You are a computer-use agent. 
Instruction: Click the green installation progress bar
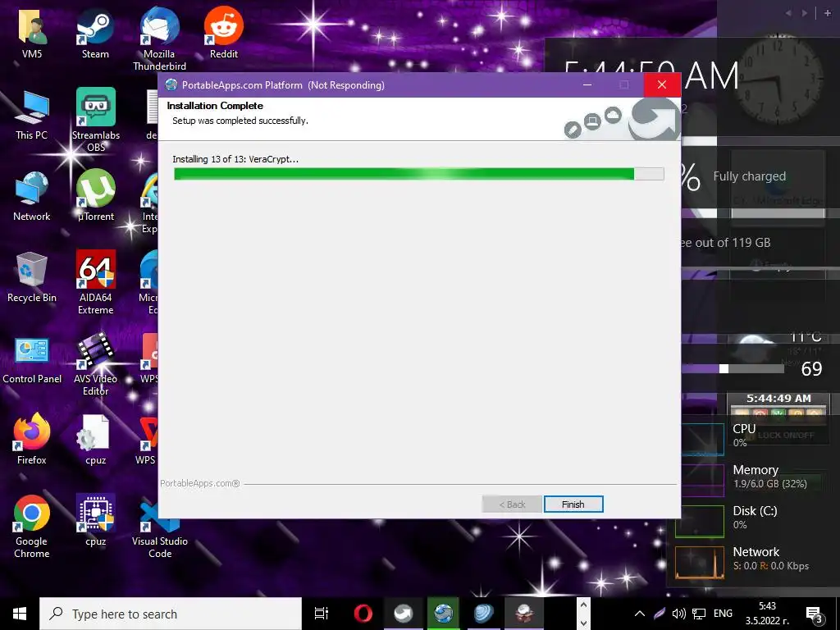click(419, 174)
